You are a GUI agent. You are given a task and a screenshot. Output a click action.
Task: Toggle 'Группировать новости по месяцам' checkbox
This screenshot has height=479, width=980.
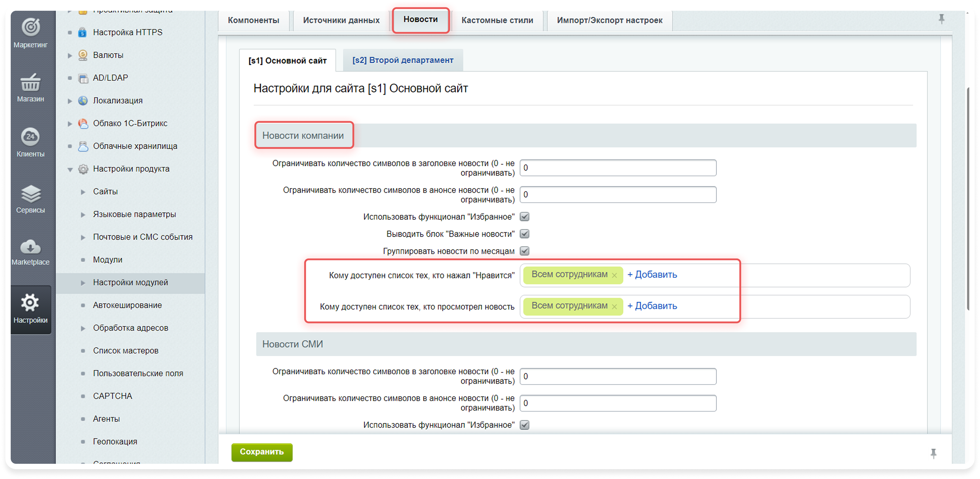525,251
